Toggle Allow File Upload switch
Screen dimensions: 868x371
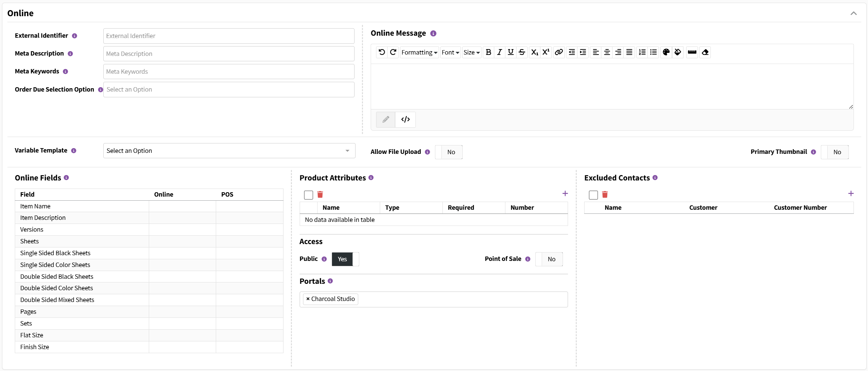(x=448, y=152)
